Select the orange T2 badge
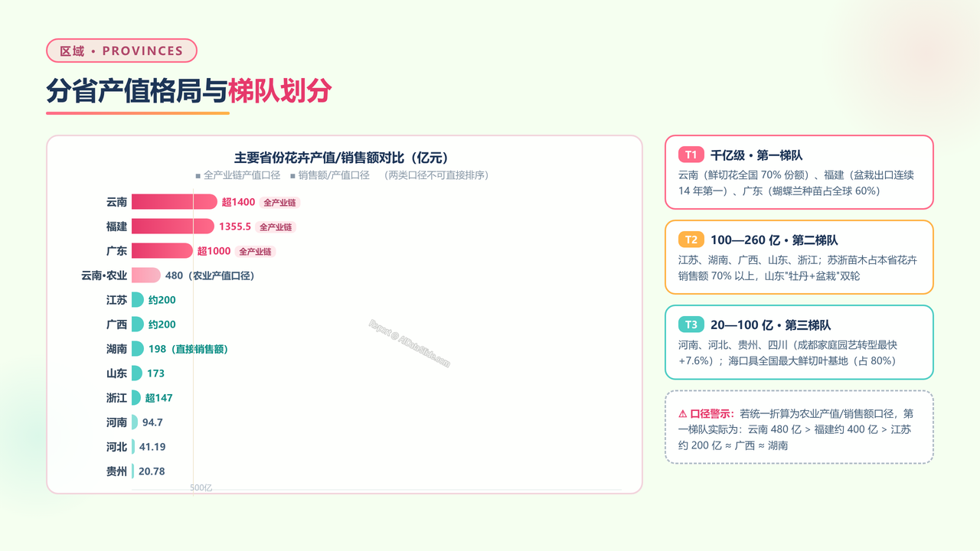Screen dimensions: 980x551 click(x=691, y=240)
